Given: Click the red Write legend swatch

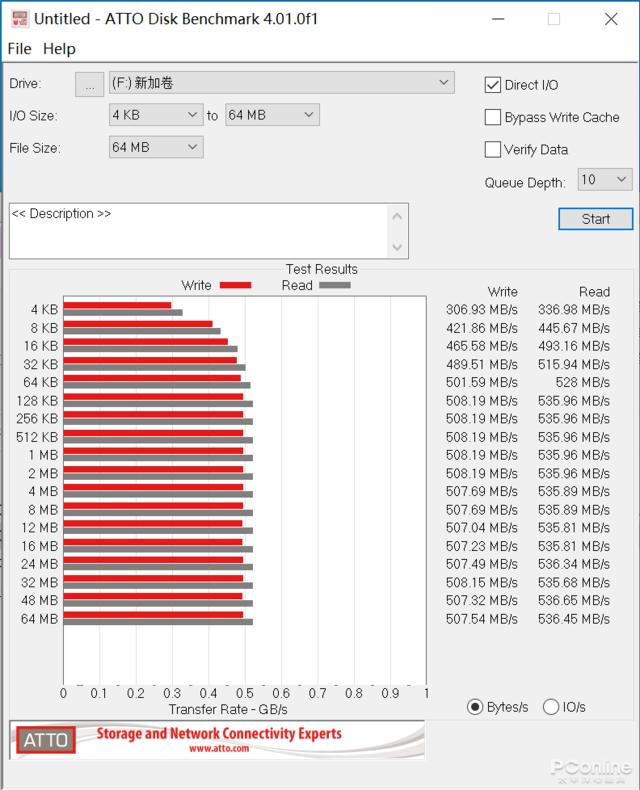Looking at the screenshot, I should pyautogui.click(x=235, y=285).
